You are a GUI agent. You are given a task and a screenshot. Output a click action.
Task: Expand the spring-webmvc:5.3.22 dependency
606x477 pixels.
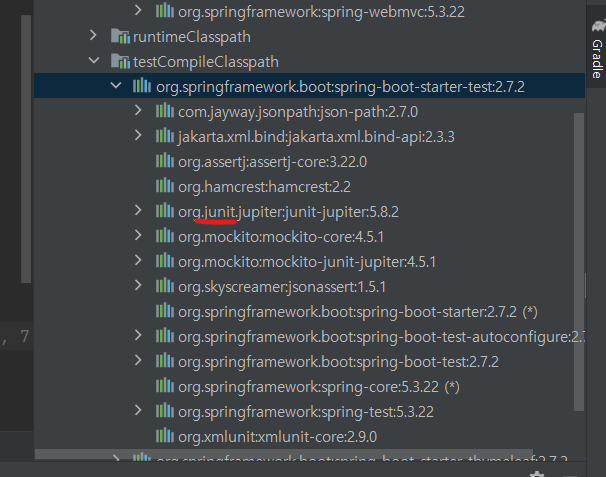click(138, 10)
